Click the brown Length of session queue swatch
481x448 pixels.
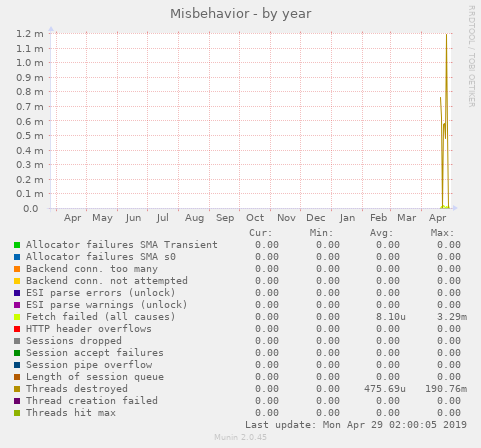click(x=17, y=377)
